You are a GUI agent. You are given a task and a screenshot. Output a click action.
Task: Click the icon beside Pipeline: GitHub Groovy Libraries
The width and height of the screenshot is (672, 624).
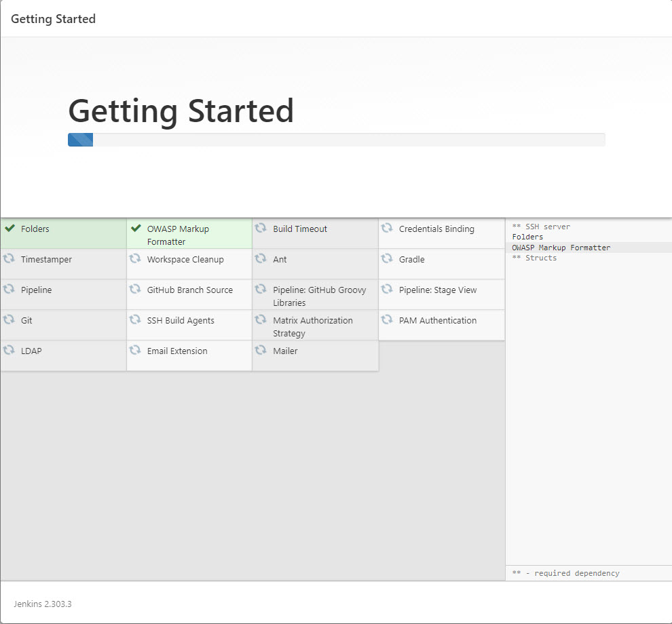[261, 289]
